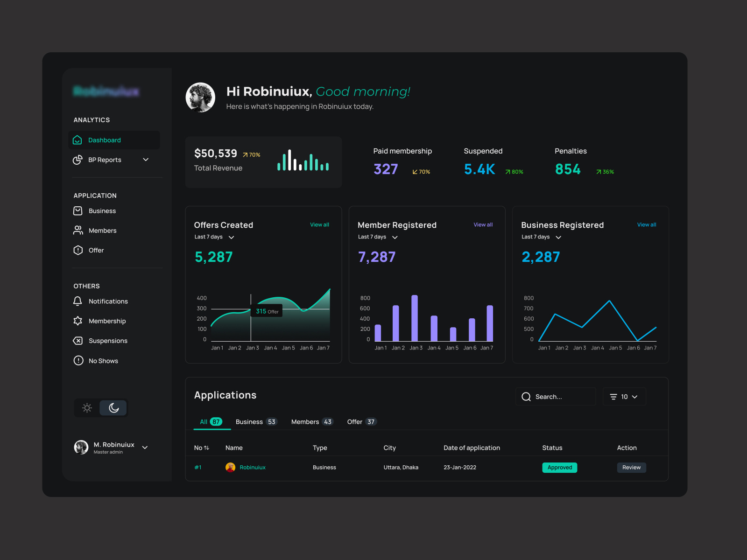Select the Membership star icon

78,321
